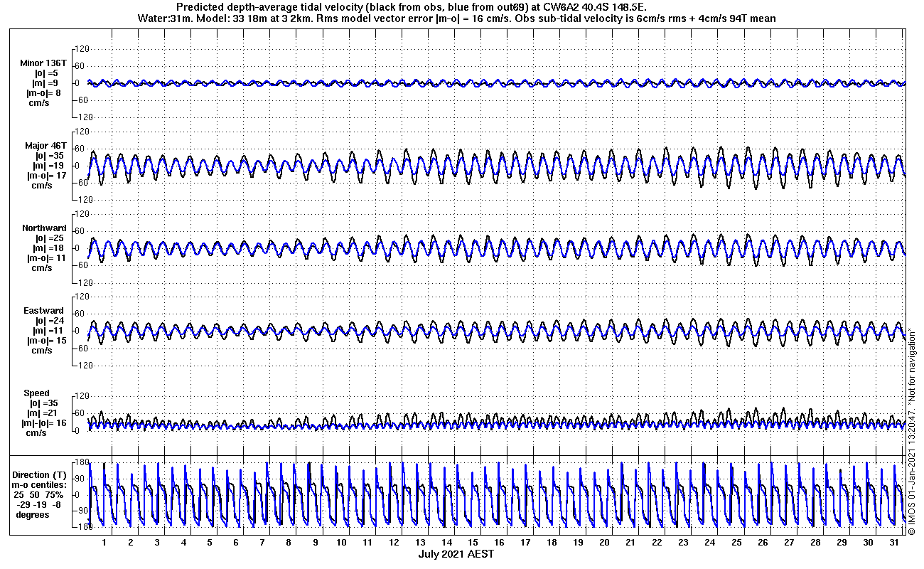Click 'm-o centiles:' label

coord(41,484)
